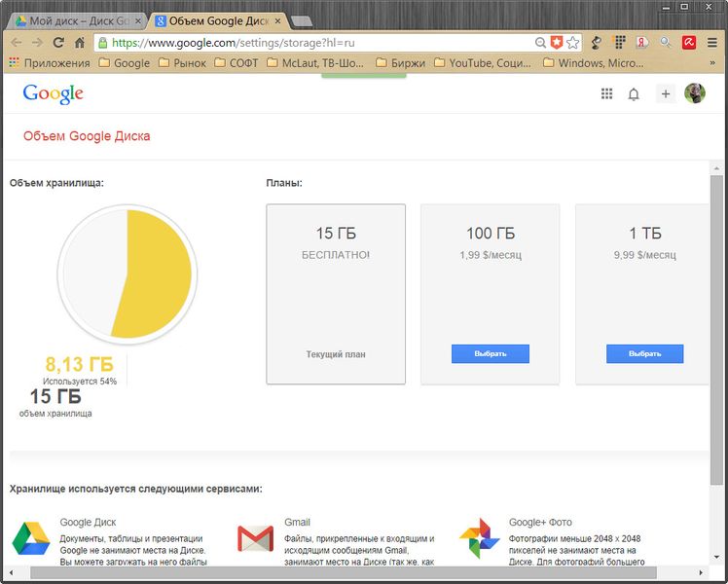Click the scroll up arrow
The image size is (728, 584).
click(x=716, y=168)
